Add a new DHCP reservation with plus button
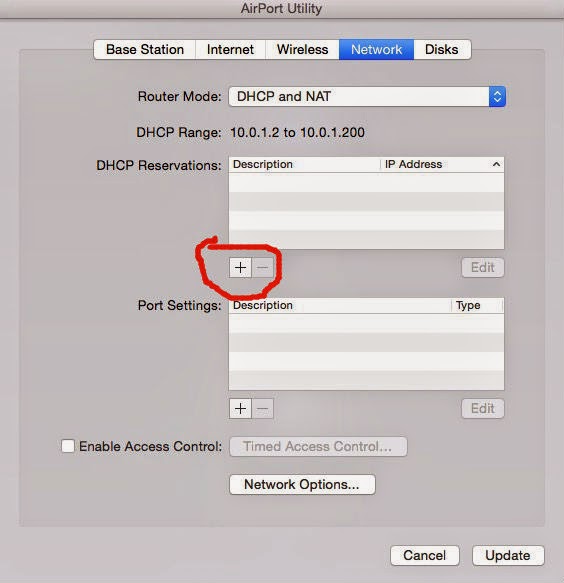564x583 pixels. [240, 267]
